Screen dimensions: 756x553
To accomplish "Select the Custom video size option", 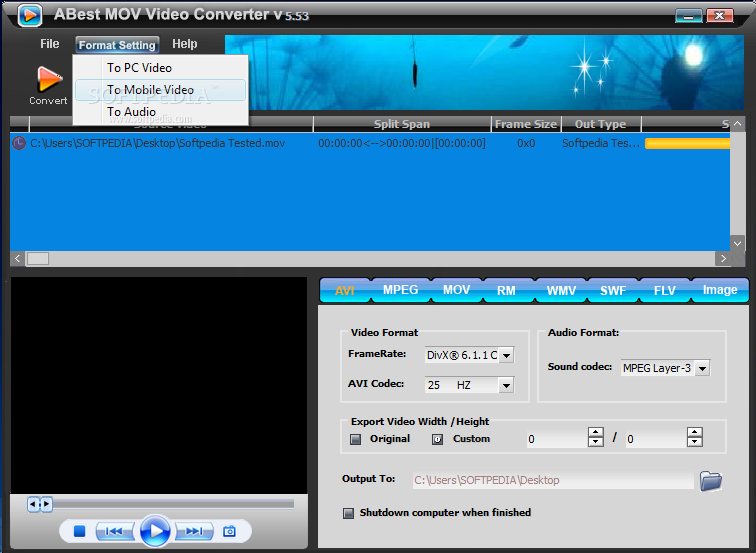I will pyautogui.click(x=437, y=439).
